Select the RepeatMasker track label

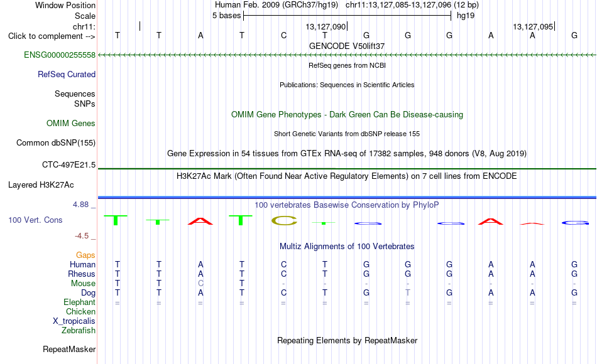tap(69, 349)
